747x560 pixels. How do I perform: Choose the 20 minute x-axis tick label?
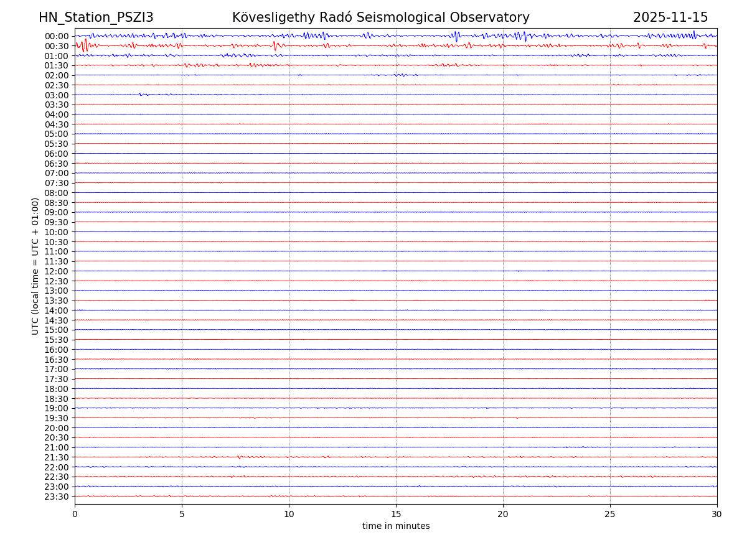click(503, 515)
